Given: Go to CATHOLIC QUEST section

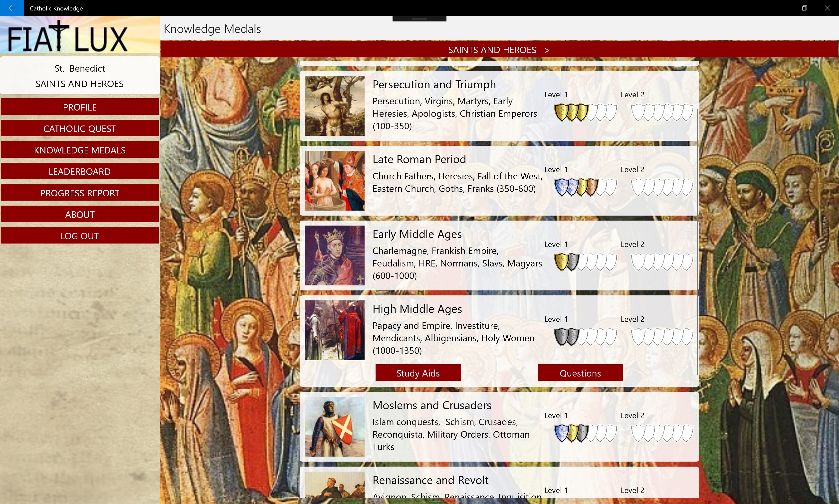Looking at the screenshot, I should click(79, 128).
